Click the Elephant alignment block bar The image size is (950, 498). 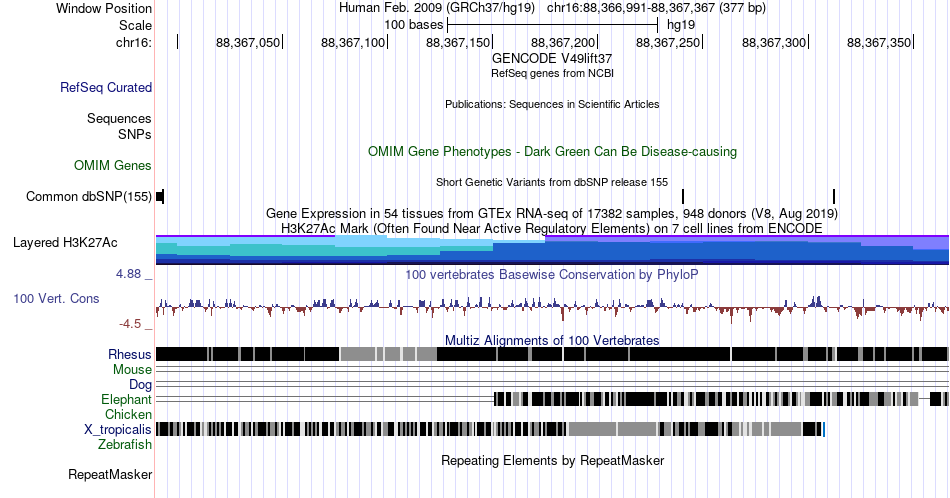(x=721, y=399)
